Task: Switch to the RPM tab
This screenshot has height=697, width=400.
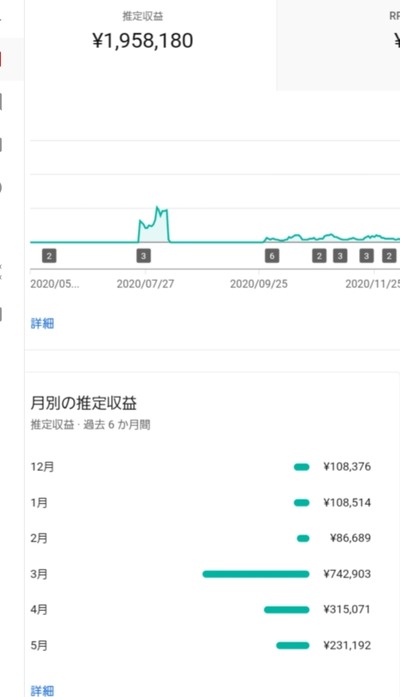Action: tap(338, 44)
